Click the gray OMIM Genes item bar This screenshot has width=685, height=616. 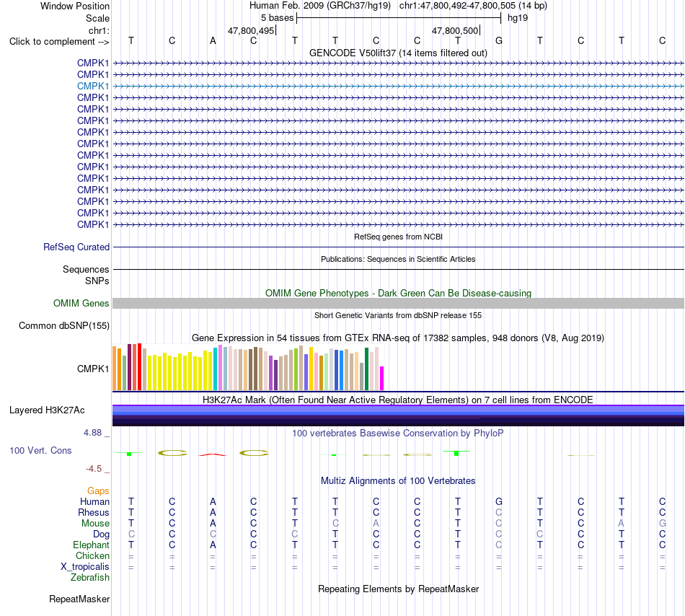coord(398,303)
